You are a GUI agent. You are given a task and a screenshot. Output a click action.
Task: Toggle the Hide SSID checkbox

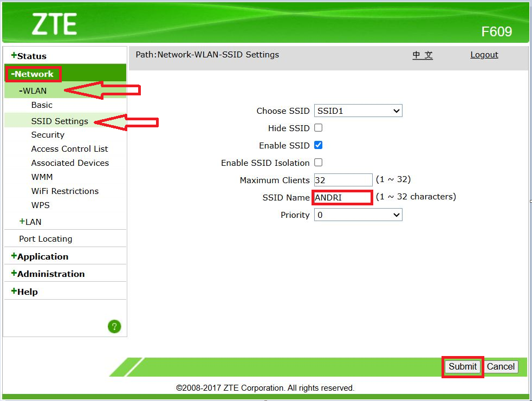click(318, 128)
